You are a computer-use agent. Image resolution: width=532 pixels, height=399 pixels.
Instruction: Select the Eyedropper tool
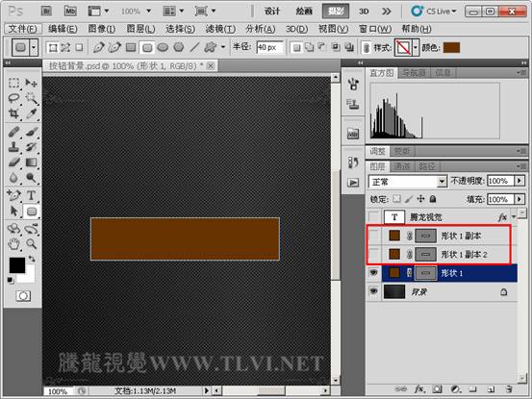point(31,113)
